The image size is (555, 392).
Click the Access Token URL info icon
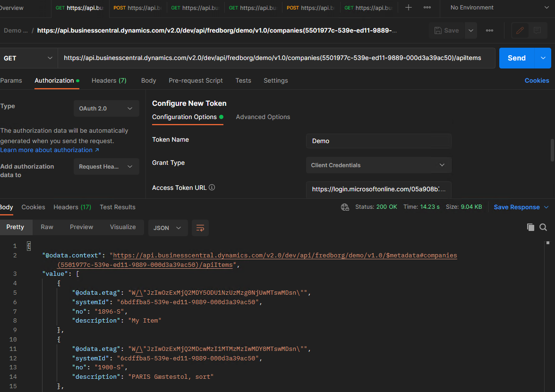[211, 187]
